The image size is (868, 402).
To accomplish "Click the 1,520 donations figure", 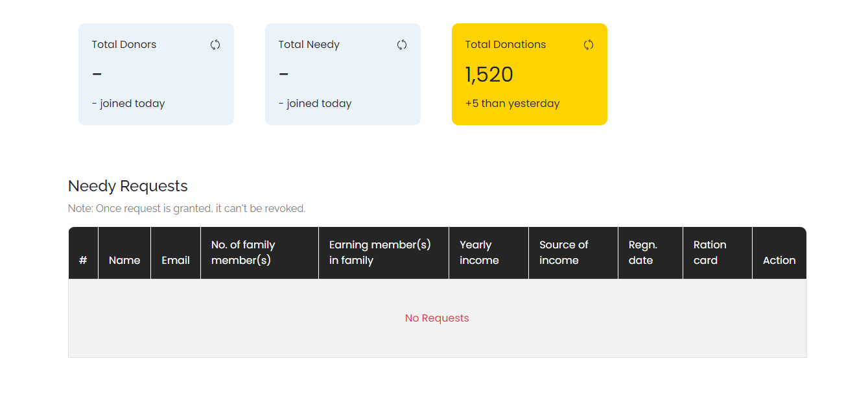I will [489, 75].
